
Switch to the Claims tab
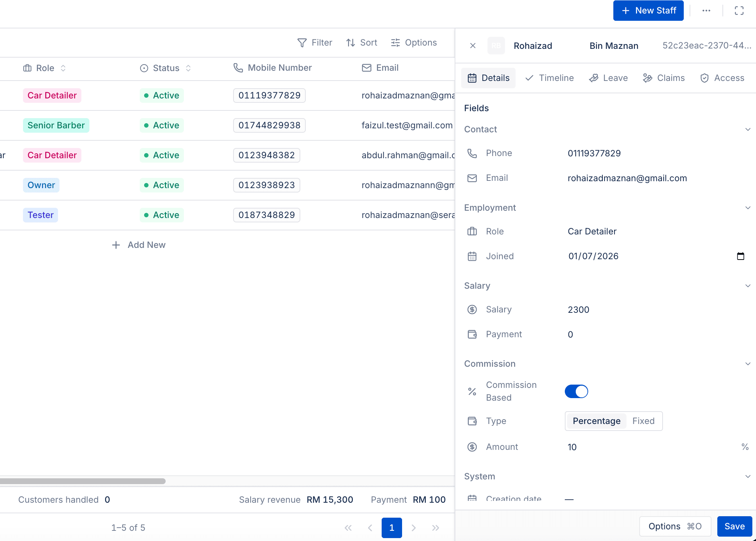tap(664, 78)
